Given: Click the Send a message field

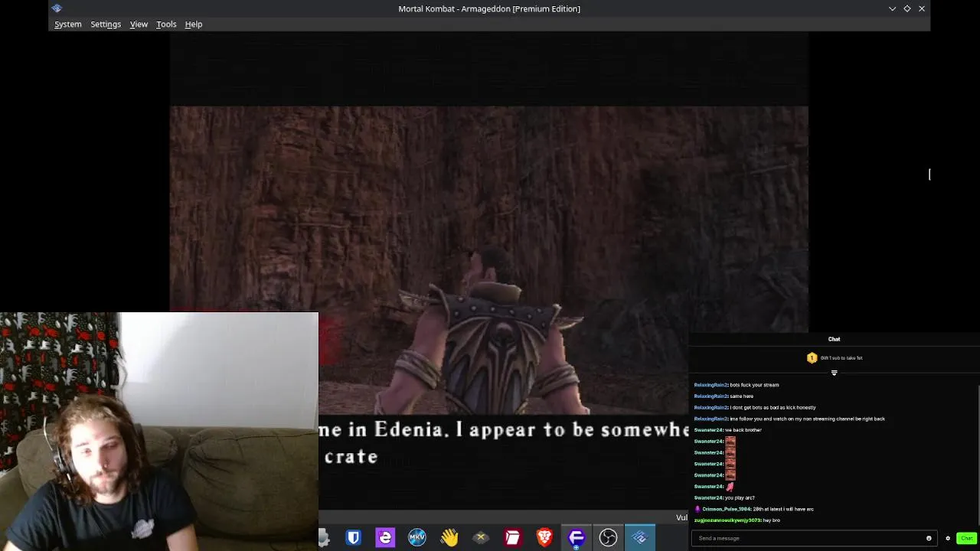Looking at the screenshot, I should 814,538.
